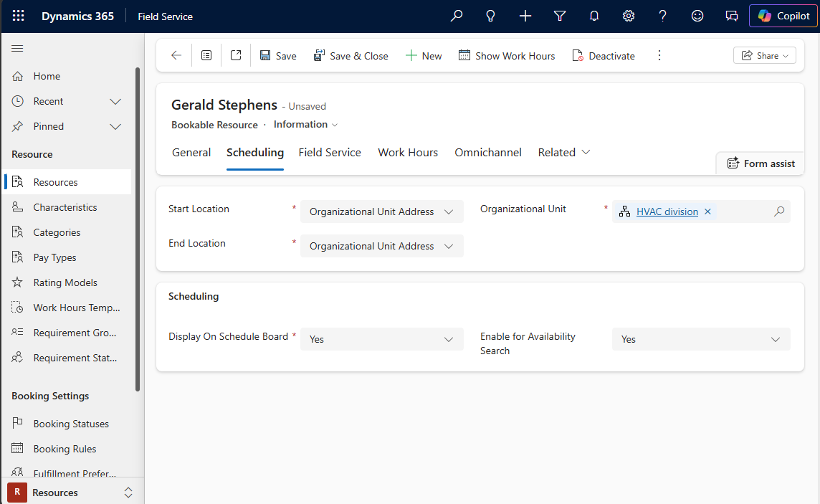Open Characteristics in the sidebar
Viewport: 820px width, 504px height.
pos(67,207)
